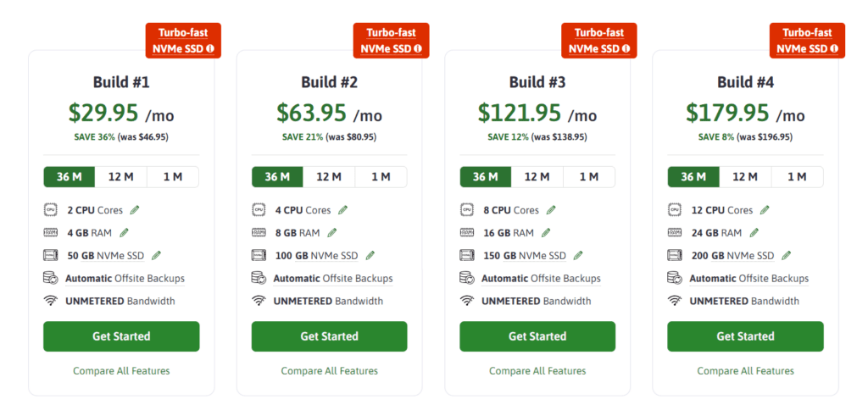The width and height of the screenshot is (868, 416).
Task: Click Turbo-fast NVMe SSD badge on Build #3
Action: tap(599, 41)
